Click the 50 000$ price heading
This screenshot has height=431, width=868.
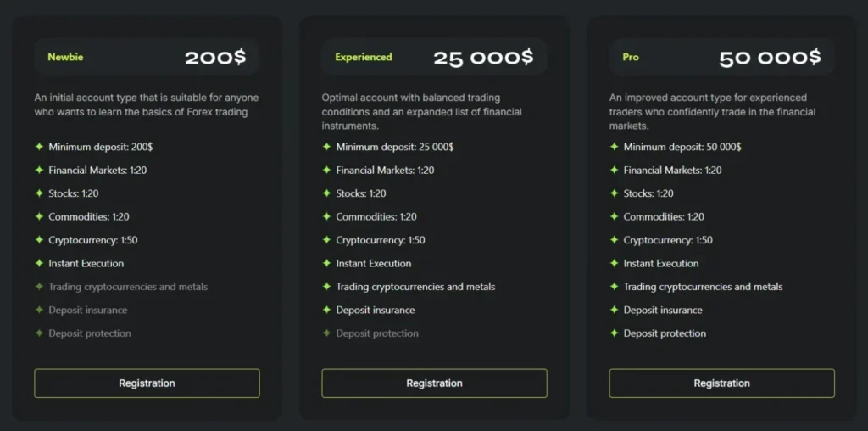click(x=770, y=58)
